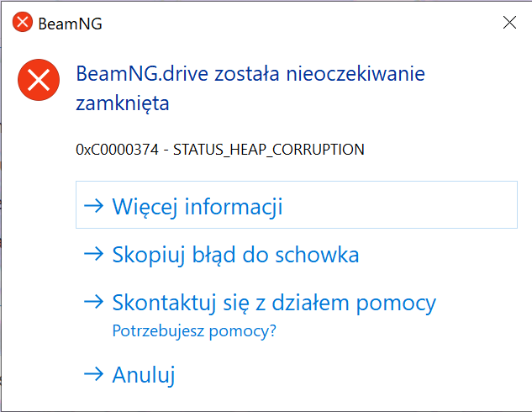Viewport: 532px width, 412px height.
Task: Click the arrow beside Skontaktuj się z działem pomocy
Action: (94, 303)
